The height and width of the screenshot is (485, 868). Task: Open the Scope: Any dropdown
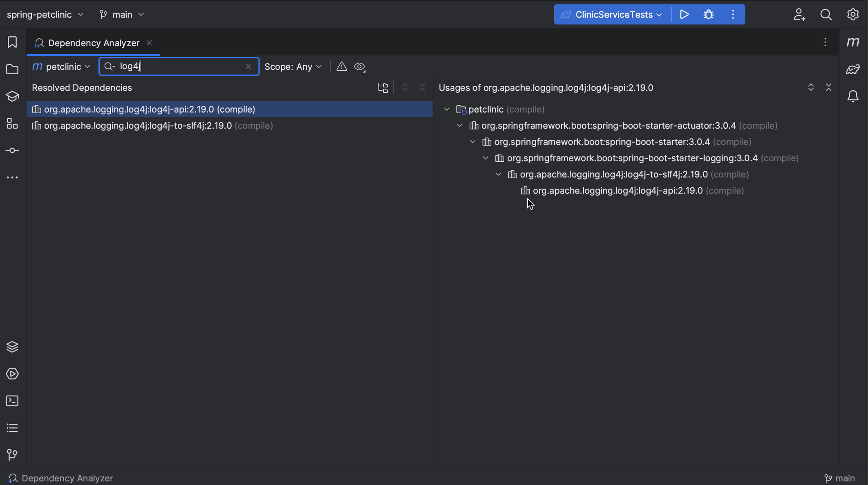tap(293, 67)
